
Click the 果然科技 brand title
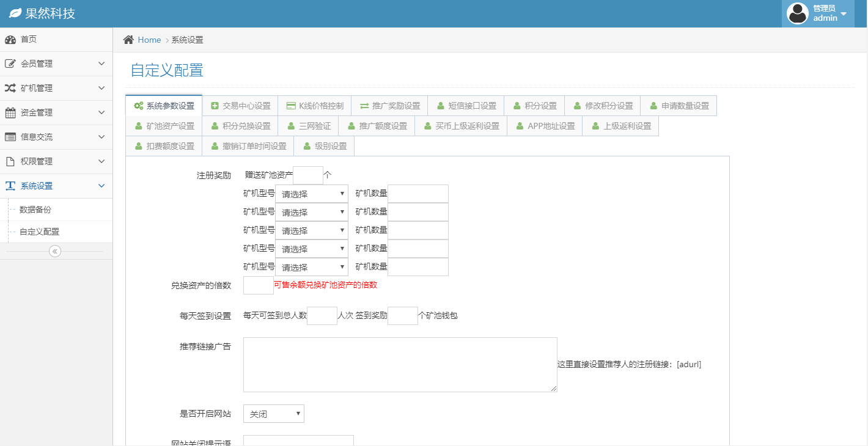pyautogui.click(x=50, y=13)
